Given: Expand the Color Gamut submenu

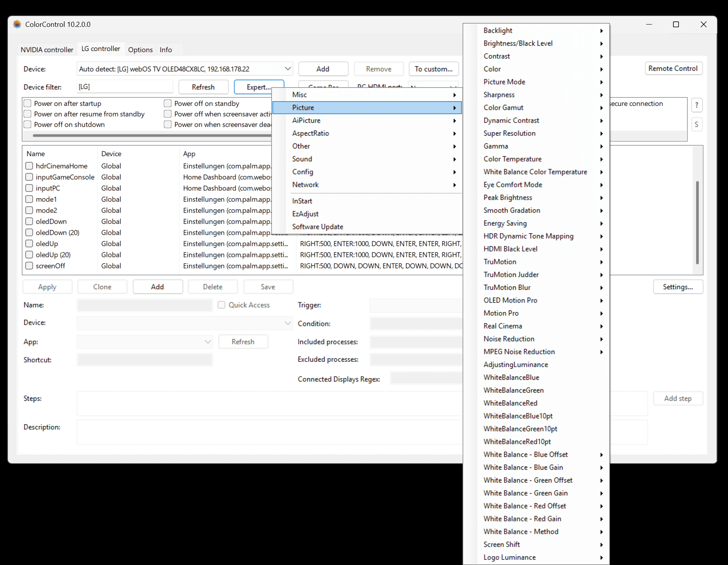Looking at the screenshot, I should click(x=536, y=107).
